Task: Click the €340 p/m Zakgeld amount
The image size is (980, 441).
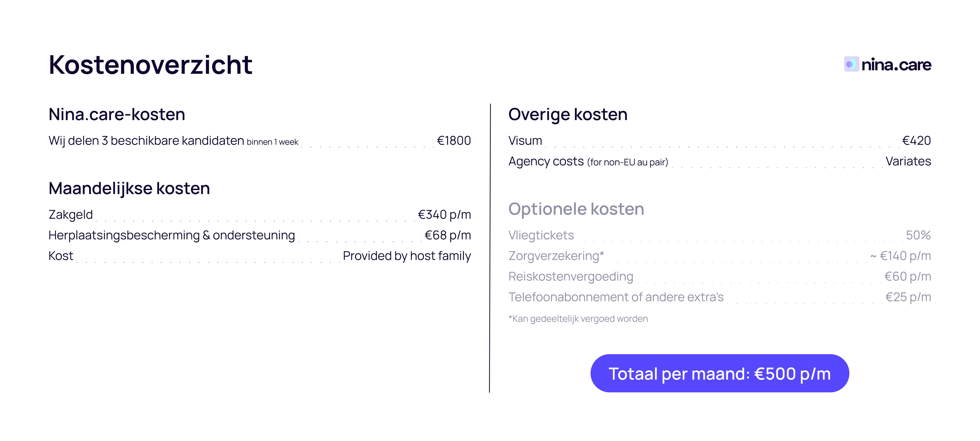Action: [444, 214]
